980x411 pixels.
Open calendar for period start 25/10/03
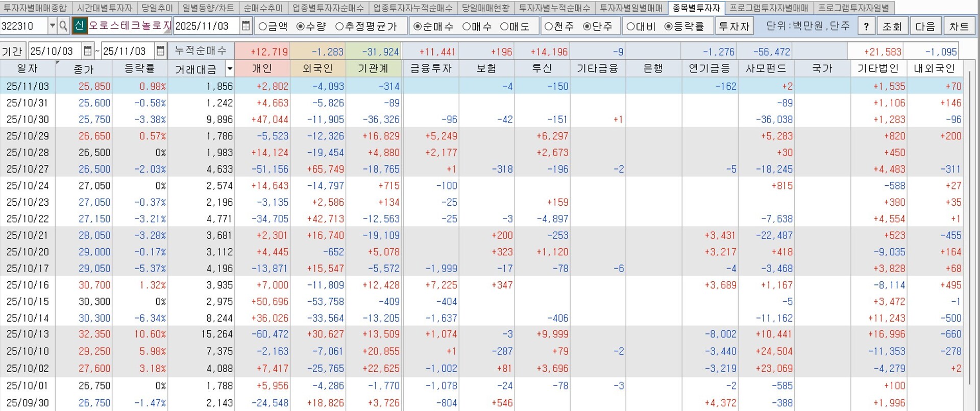click(88, 51)
